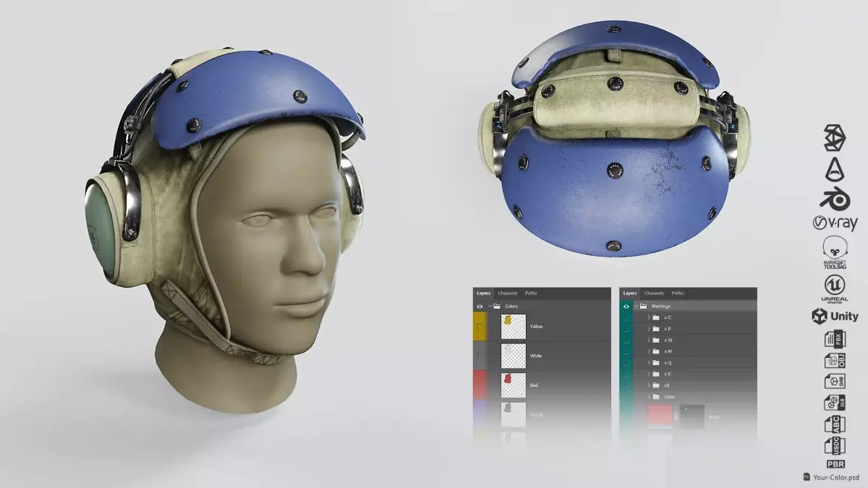Switch to Channels tab in Markings panel
The width and height of the screenshot is (868, 488).
click(654, 294)
